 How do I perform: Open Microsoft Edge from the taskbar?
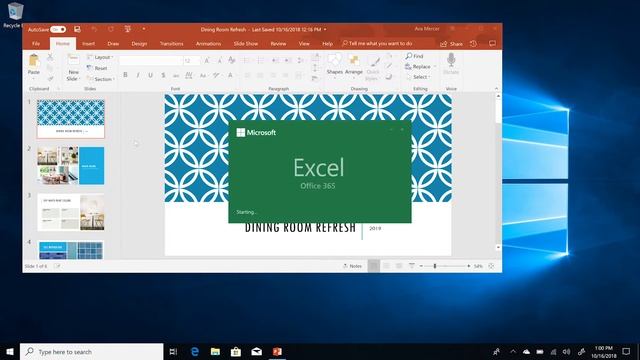coord(195,351)
